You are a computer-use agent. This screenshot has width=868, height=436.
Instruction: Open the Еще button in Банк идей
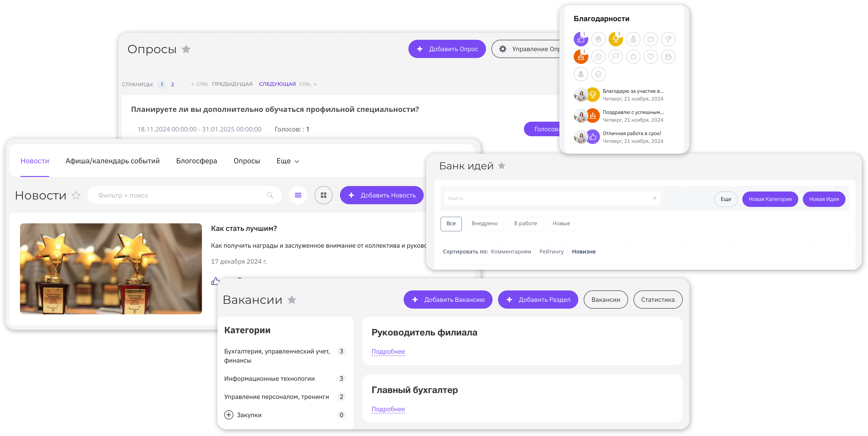(x=726, y=199)
